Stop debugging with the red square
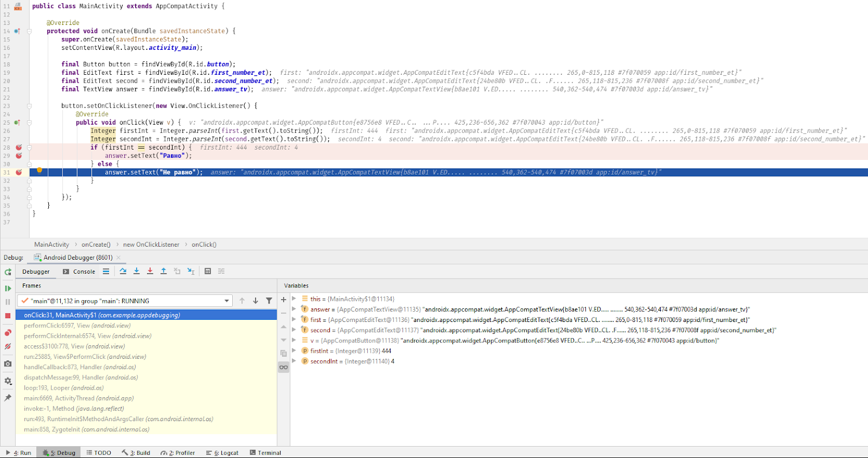The height and width of the screenshot is (458, 868). [8, 315]
